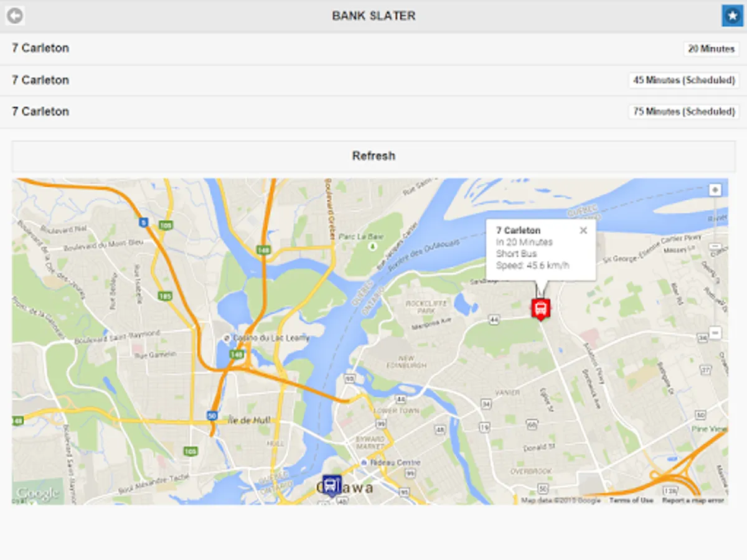Favorite this stop with the star icon
This screenshot has width=747, height=560.
pos(733,16)
